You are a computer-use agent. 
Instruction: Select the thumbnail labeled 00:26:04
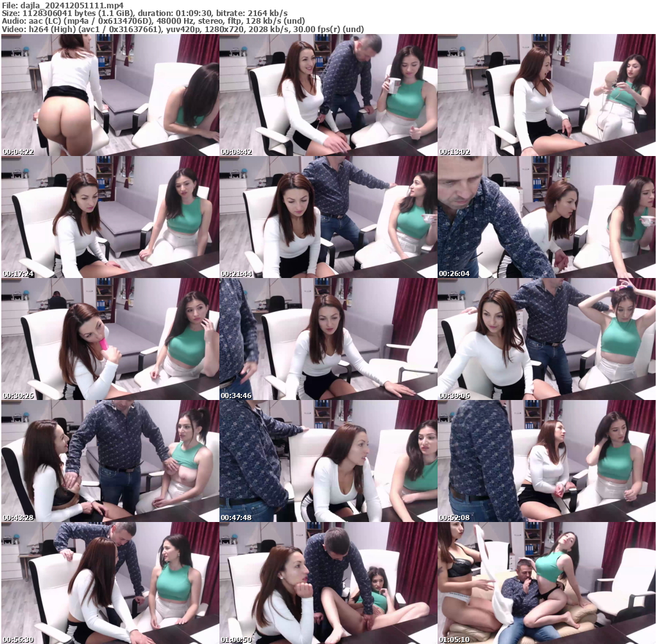tap(546, 217)
